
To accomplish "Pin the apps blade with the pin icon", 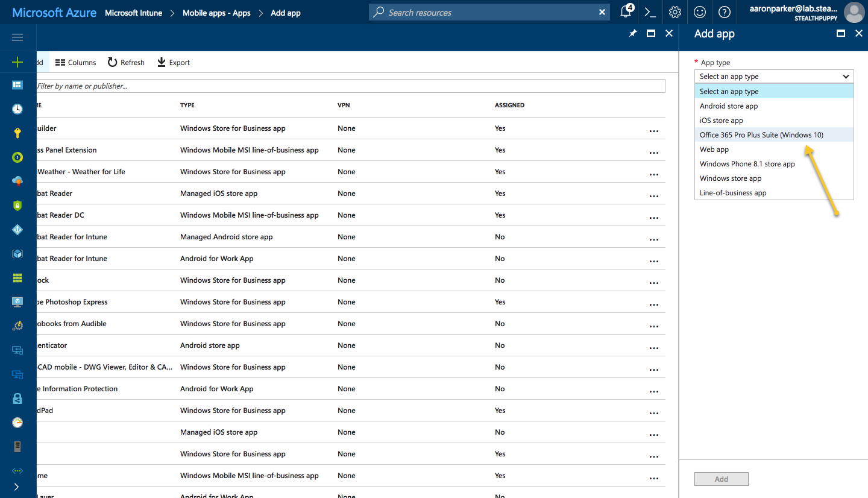I will click(x=632, y=34).
